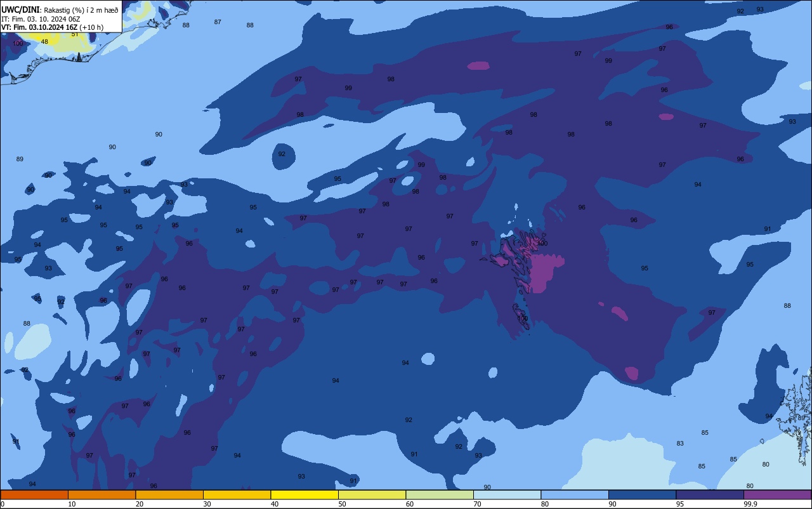Click the 20–30 amber legend swatch
The image size is (812, 509).
pos(169,494)
